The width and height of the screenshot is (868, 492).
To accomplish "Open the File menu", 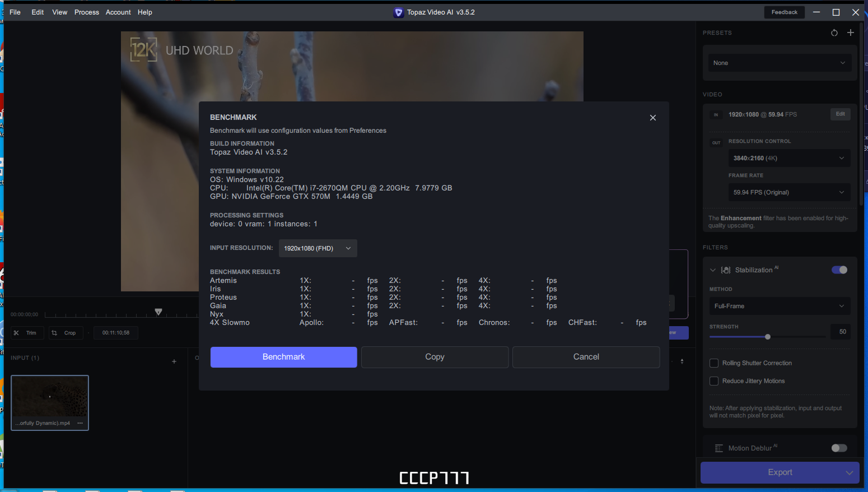I will click(x=15, y=12).
